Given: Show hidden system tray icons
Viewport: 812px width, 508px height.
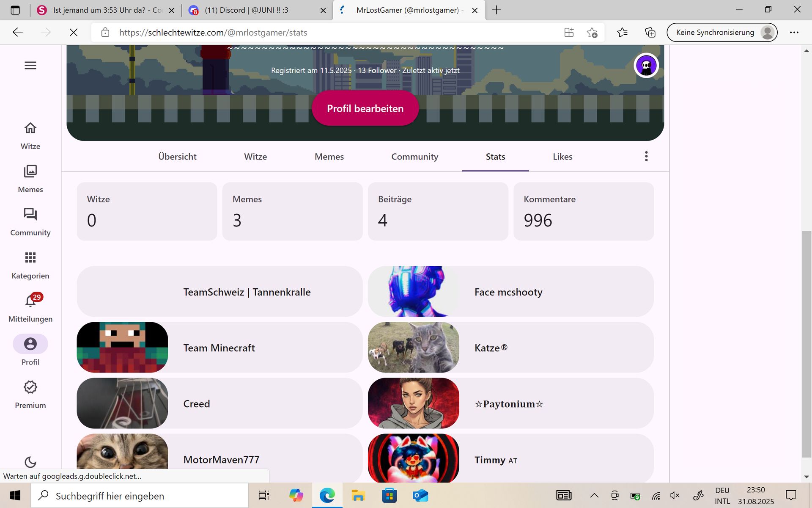Looking at the screenshot, I should pyautogui.click(x=594, y=495).
